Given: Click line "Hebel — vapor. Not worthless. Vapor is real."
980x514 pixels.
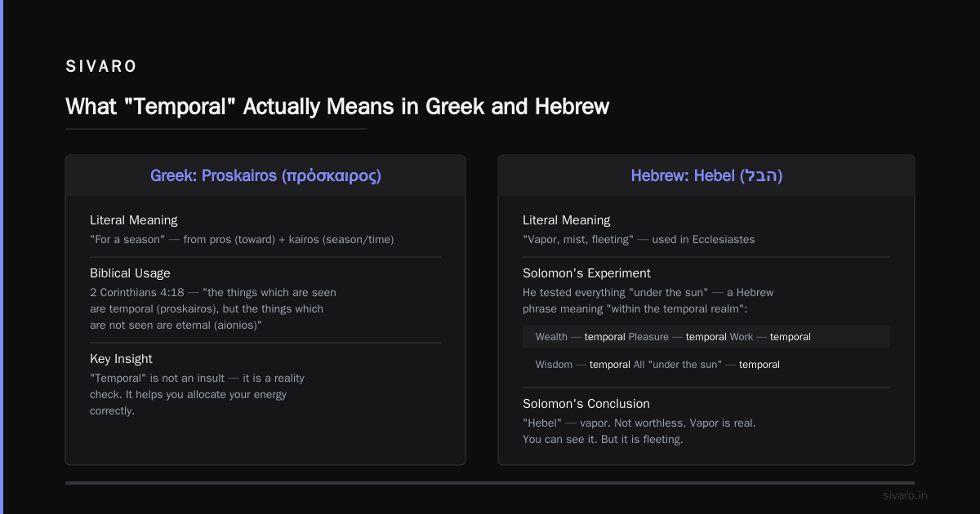Looking at the screenshot, I should (639, 423).
